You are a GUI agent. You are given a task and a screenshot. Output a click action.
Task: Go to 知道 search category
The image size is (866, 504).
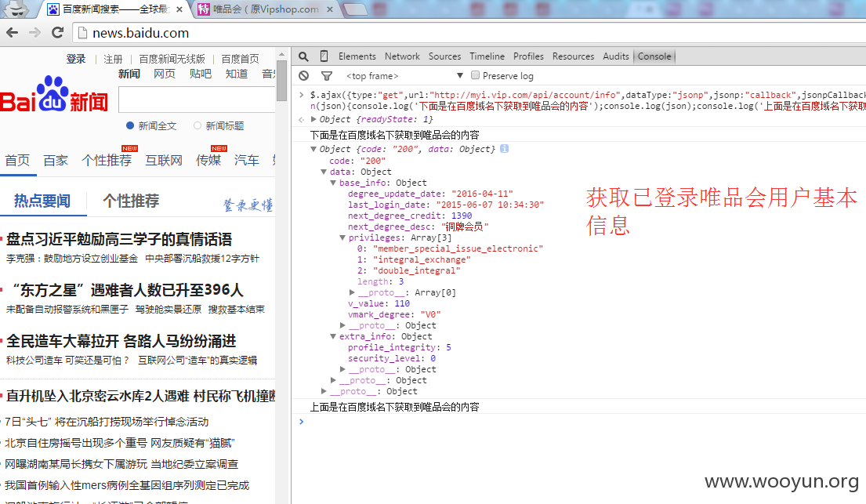tap(237, 74)
